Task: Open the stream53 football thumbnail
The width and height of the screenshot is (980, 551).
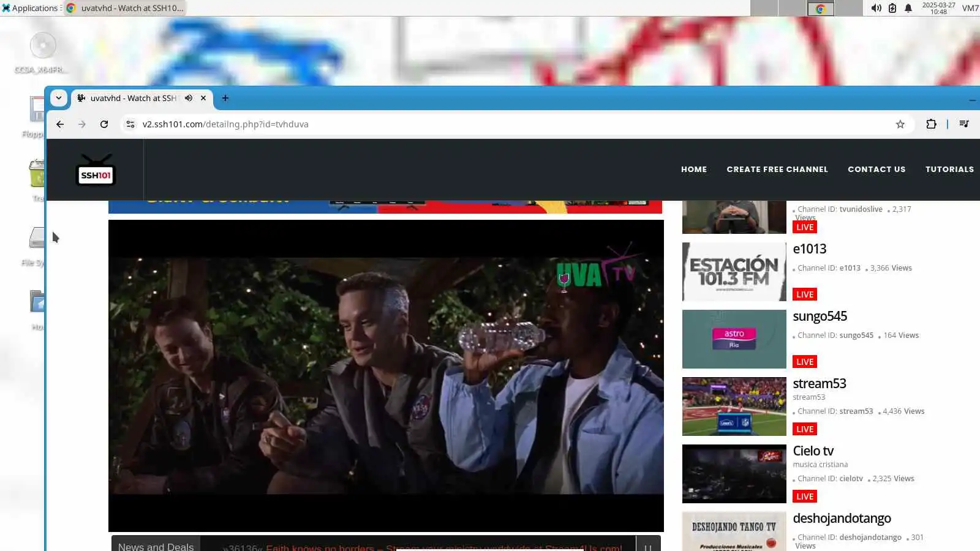Action: (x=734, y=407)
